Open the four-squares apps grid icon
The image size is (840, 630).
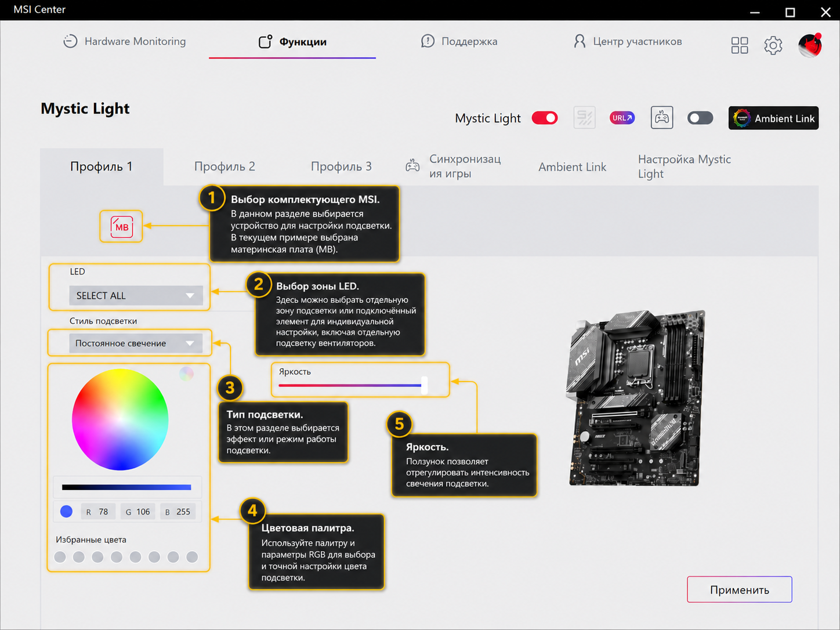(740, 45)
